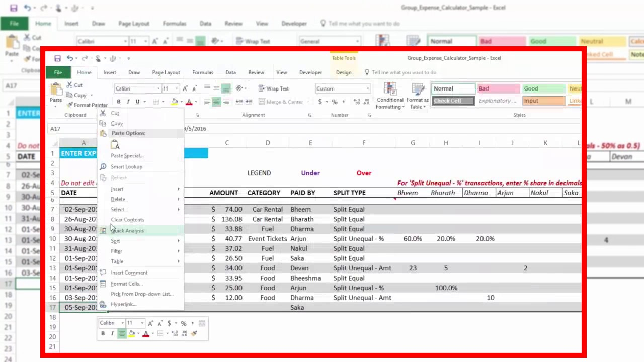Screen dimensions: 644x362
Task: Click the Format Painter brush icon
Action: pos(69,105)
